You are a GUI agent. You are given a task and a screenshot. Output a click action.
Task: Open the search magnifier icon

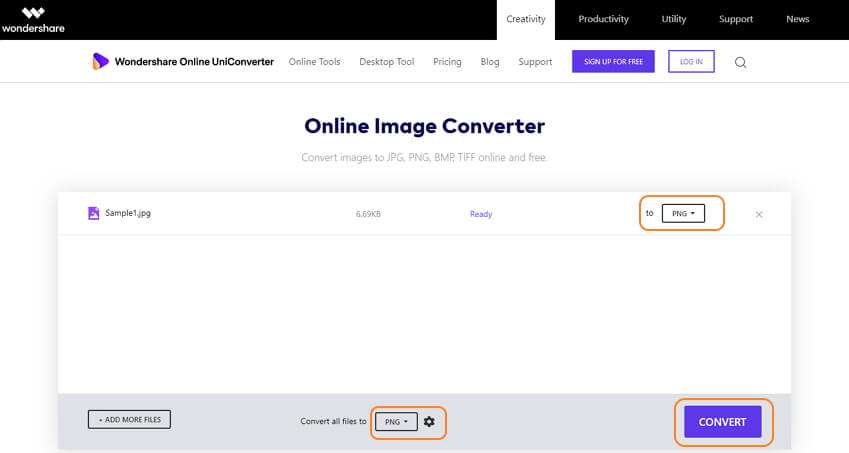(740, 62)
